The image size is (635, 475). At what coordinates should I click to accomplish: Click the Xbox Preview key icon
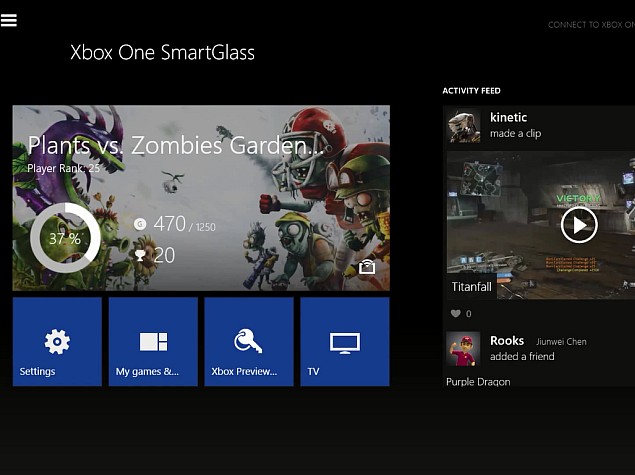[248, 342]
